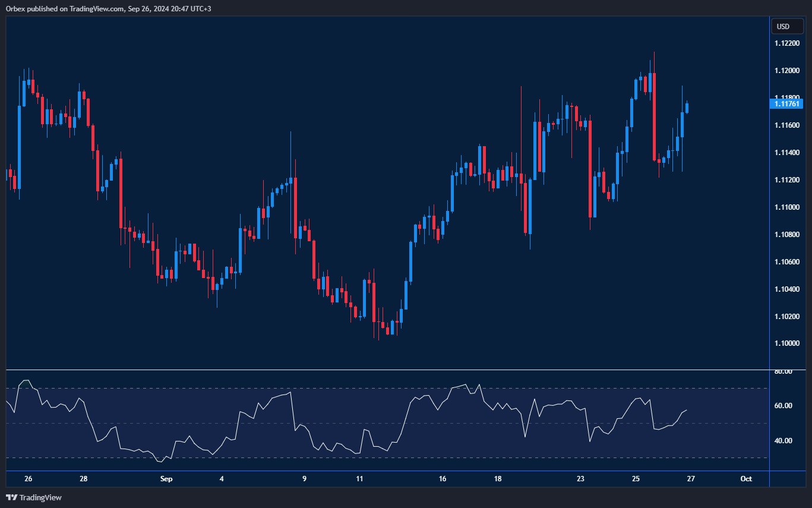812x508 pixels.
Task: Click the 27 date label on time axis
Action: (691, 479)
